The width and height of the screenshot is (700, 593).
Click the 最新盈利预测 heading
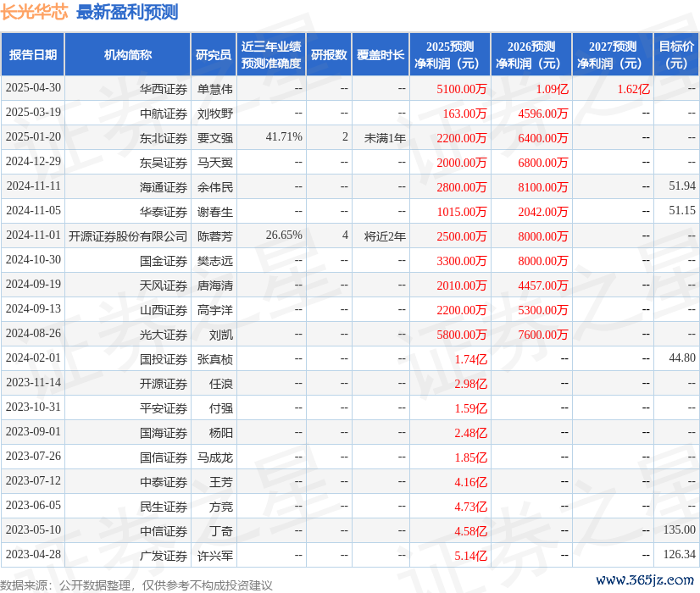point(127,12)
